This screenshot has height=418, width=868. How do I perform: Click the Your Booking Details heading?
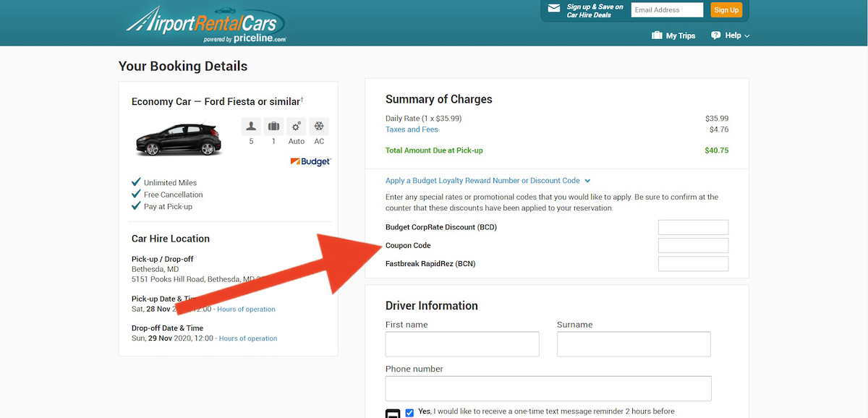(x=183, y=66)
